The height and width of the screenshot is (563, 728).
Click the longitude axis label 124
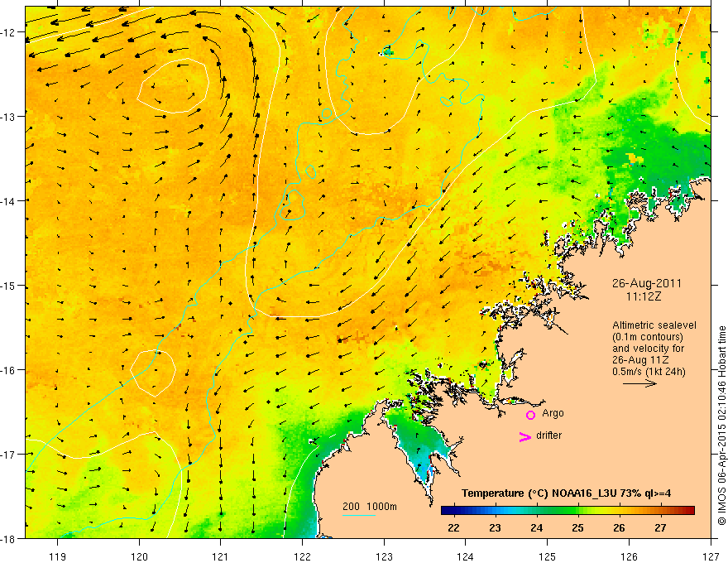pos(466,556)
